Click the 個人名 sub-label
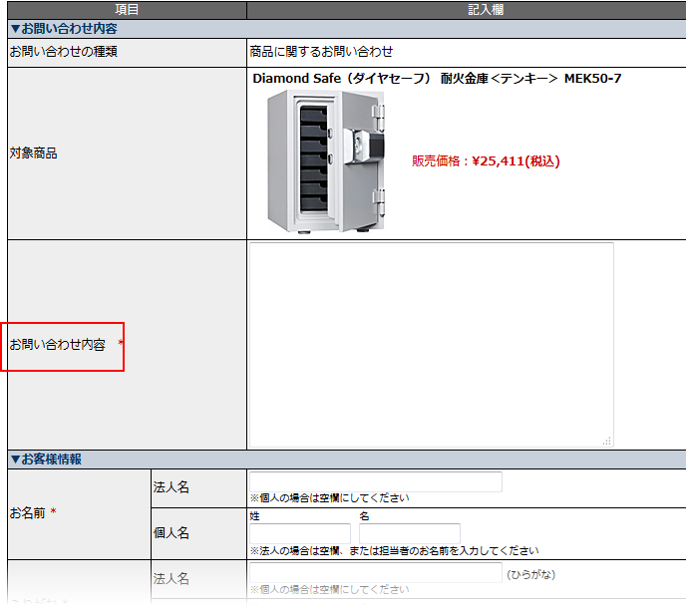686x616 pixels. 171,533
